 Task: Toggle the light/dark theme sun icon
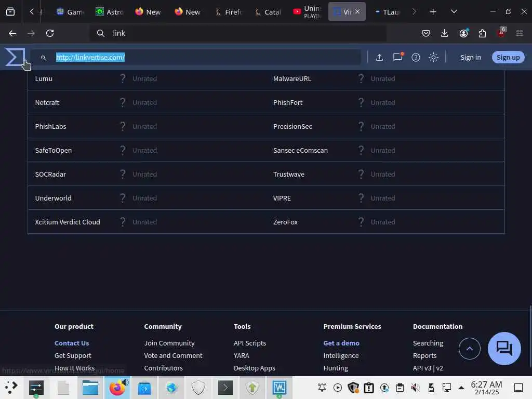[433, 57]
